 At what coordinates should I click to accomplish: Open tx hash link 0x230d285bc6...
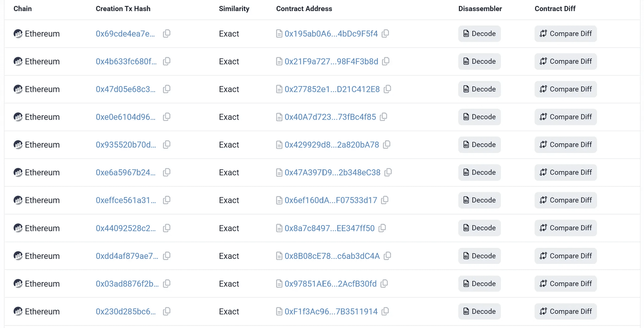(x=126, y=311)
